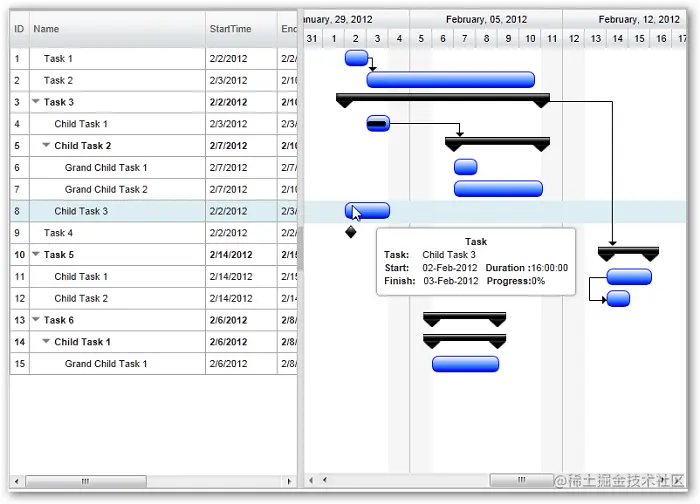This screenshot has height=504, width=700.
Task: Collapse Child Task 1 under Task 6
Action: [46, 341]
